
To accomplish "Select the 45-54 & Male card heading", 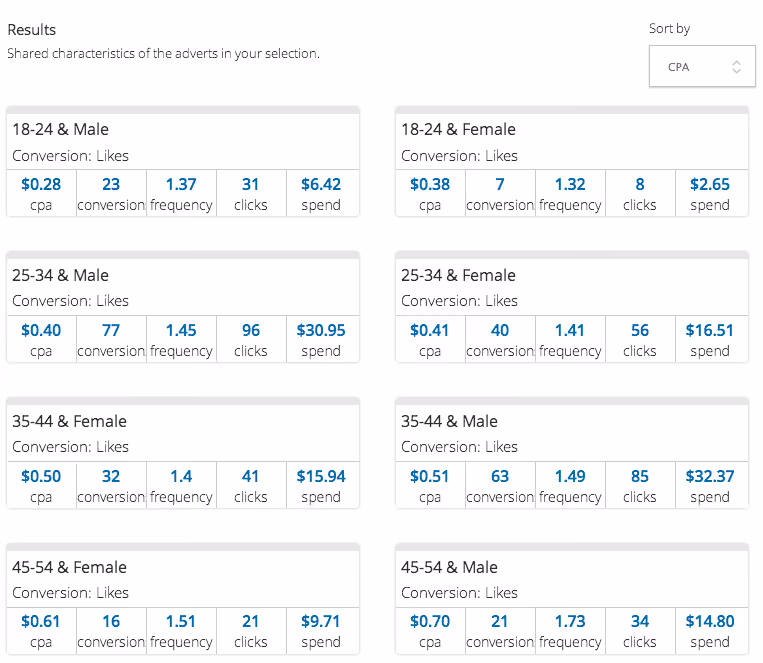I will (449, 568).
